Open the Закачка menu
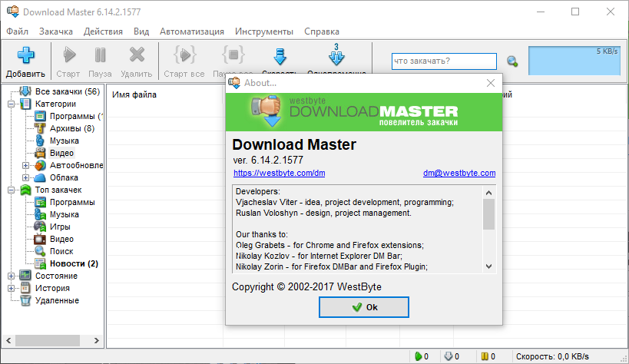The height and width of the screenshot is (364, 629). point(56,31)
